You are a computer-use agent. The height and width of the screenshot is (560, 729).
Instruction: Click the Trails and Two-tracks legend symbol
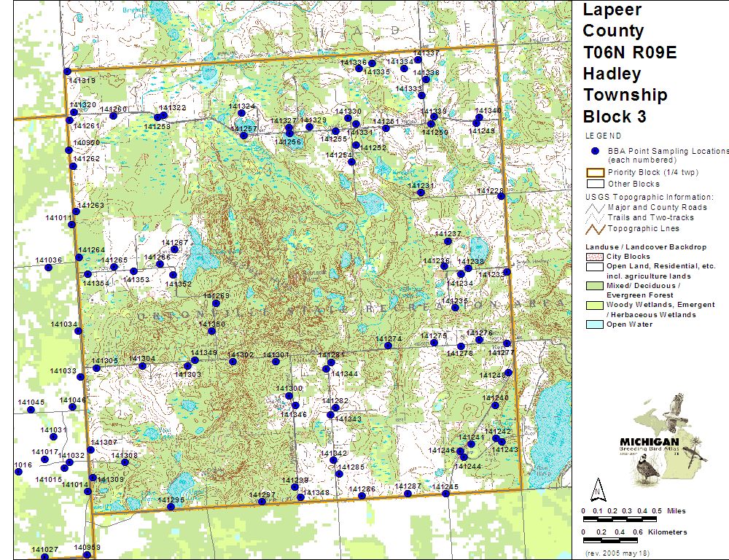[595, 217]
